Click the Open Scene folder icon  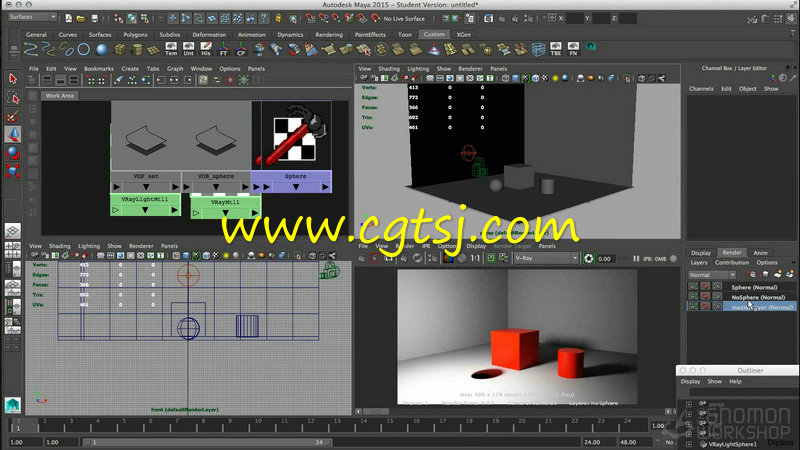pos(81,18)
